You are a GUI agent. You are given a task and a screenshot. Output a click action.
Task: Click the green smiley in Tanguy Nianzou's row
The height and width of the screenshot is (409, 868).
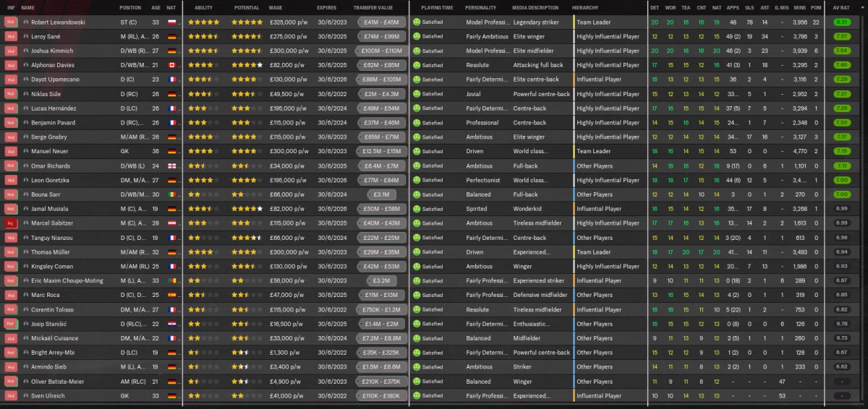[417, 238]
